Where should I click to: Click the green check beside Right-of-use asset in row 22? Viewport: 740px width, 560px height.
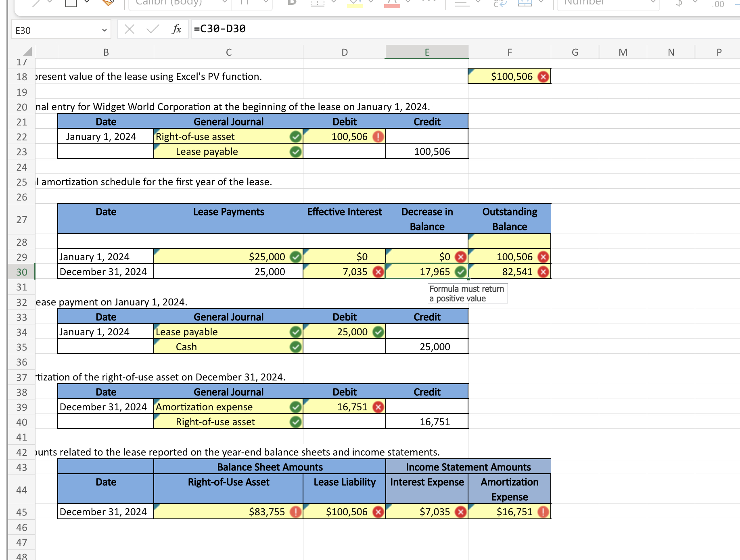coord(296,137)
